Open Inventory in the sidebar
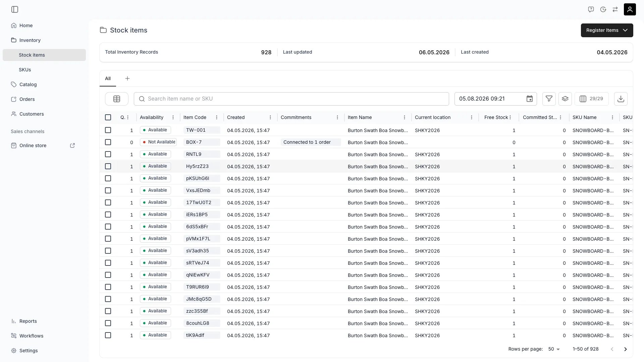 (x=44, y=40)
